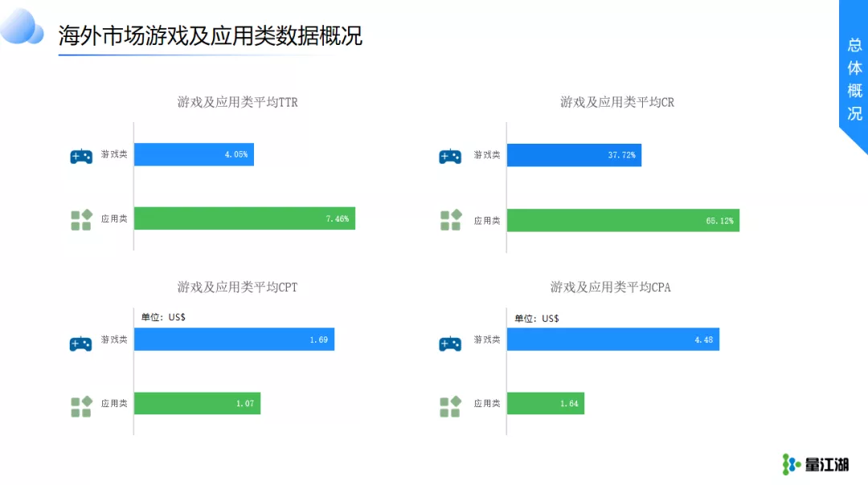Viewport: 868px width, 485px height.
Task: Click the apps grid icon in TTR chart
Action: click(x=81, y=219)
